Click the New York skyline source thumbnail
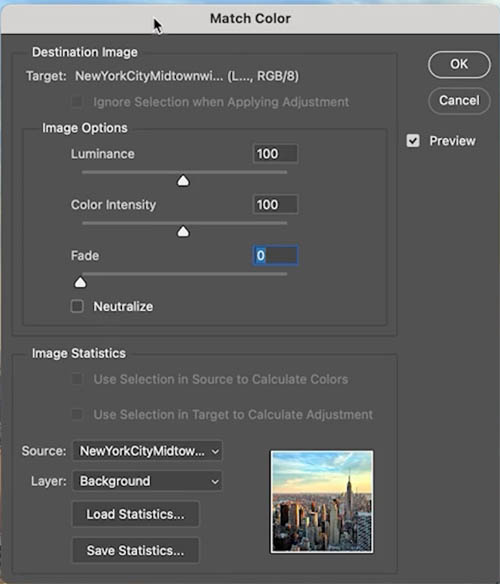500x584 pixels. pos(322,502)
